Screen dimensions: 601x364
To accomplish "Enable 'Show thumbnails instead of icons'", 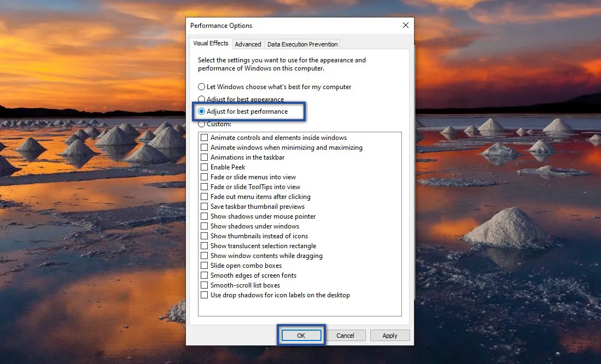I will click(x=205, y=236).
